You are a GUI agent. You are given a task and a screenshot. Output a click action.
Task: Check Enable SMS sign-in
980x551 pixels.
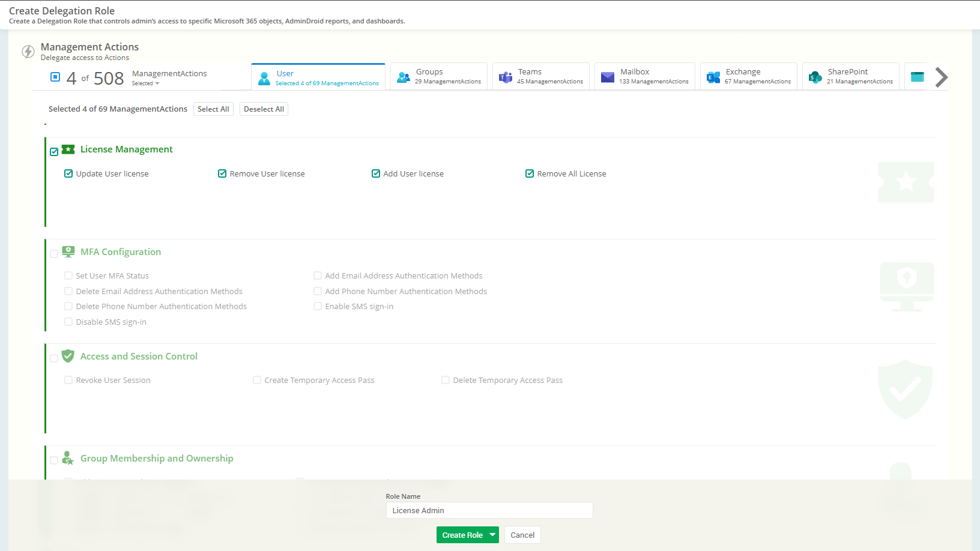318,306
